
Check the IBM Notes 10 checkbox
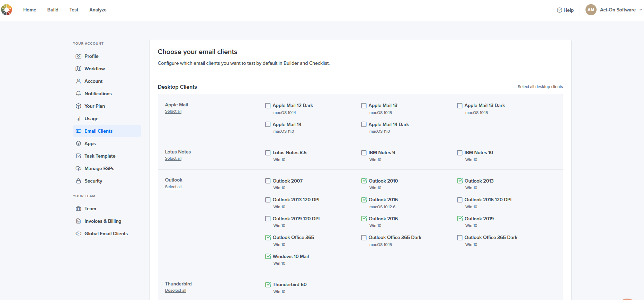[x=460, y=153]
